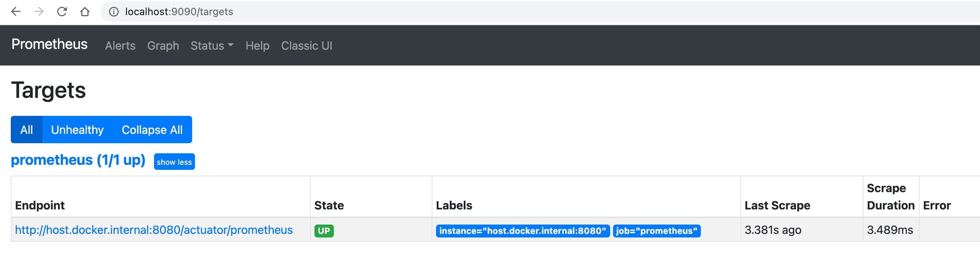
Task: Reload the page with the refresh icon
Action: (x=62, y=12)
